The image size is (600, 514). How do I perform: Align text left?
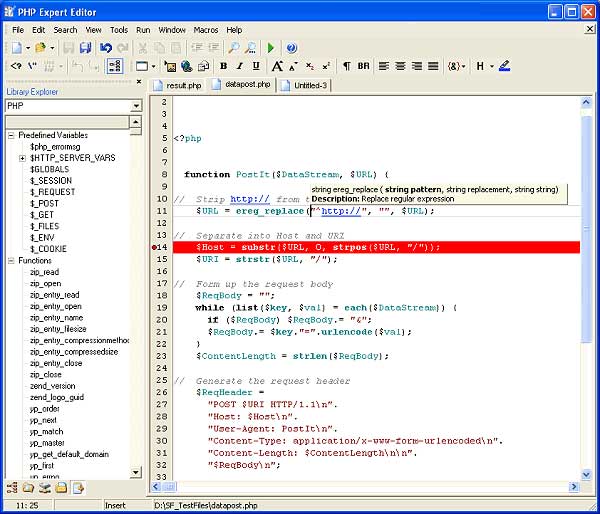coord(383,66)
